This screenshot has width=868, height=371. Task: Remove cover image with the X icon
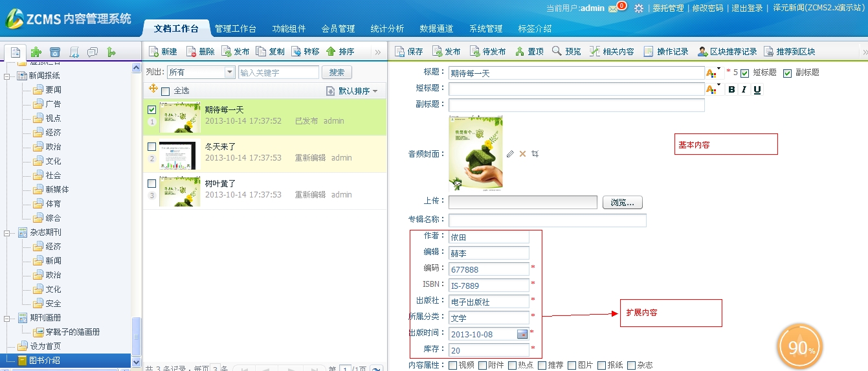click(522, 154)
